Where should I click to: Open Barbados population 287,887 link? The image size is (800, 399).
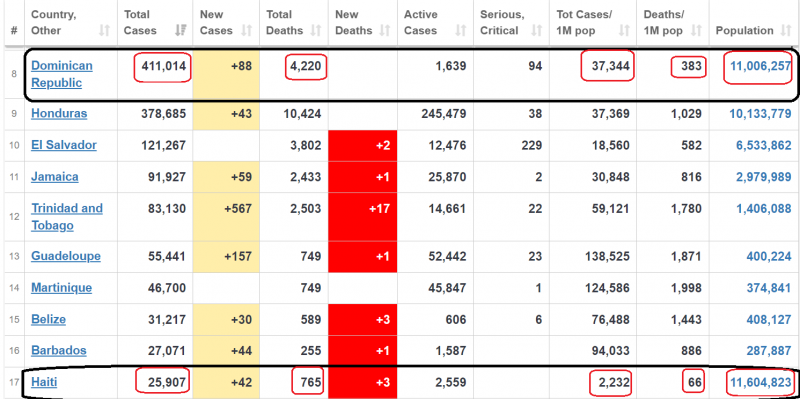pos(769,351)
